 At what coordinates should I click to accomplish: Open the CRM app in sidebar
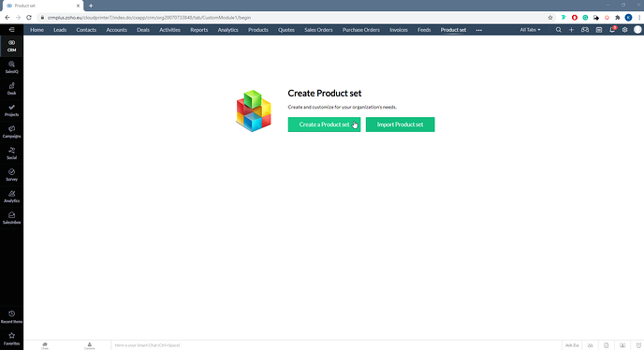[11, 46]
